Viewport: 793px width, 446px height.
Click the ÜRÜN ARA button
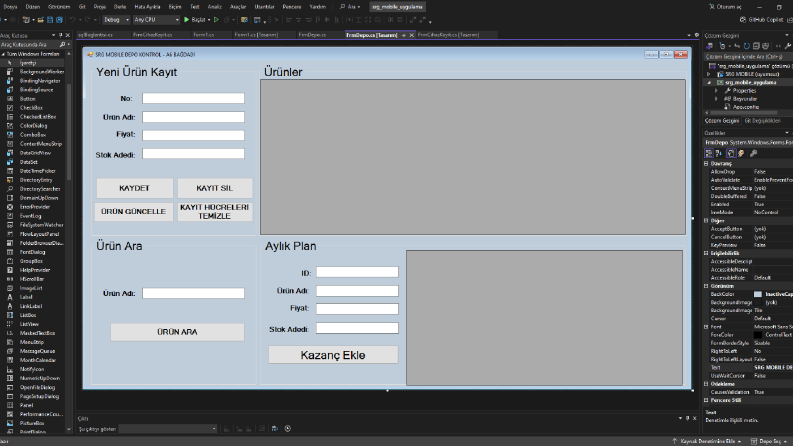(x=177, y=332)
